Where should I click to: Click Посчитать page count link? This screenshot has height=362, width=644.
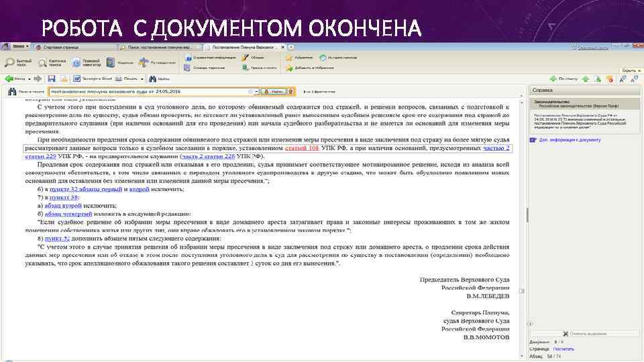[563, 349]
